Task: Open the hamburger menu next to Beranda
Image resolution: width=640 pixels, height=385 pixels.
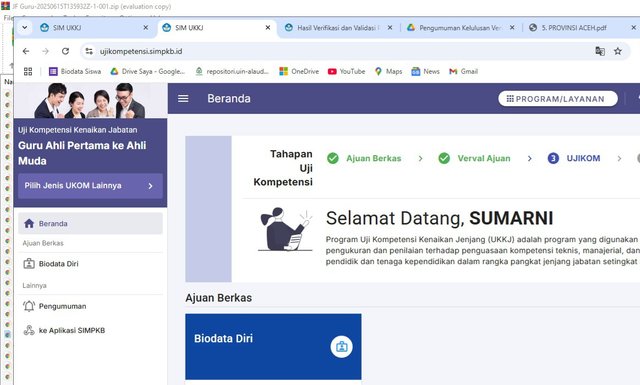Action: tap(183, 98)
